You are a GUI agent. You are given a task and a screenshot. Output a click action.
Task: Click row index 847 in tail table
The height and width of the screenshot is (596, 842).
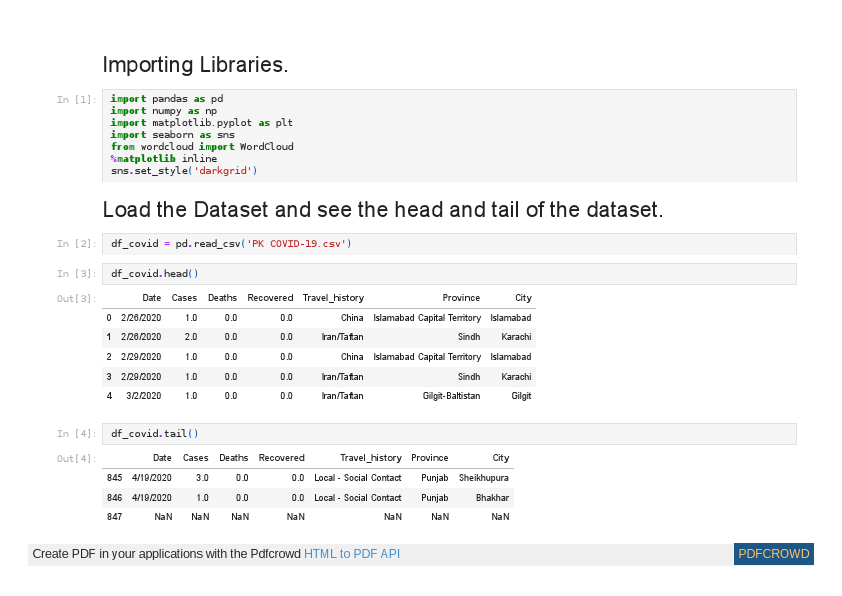pos(114,517)
